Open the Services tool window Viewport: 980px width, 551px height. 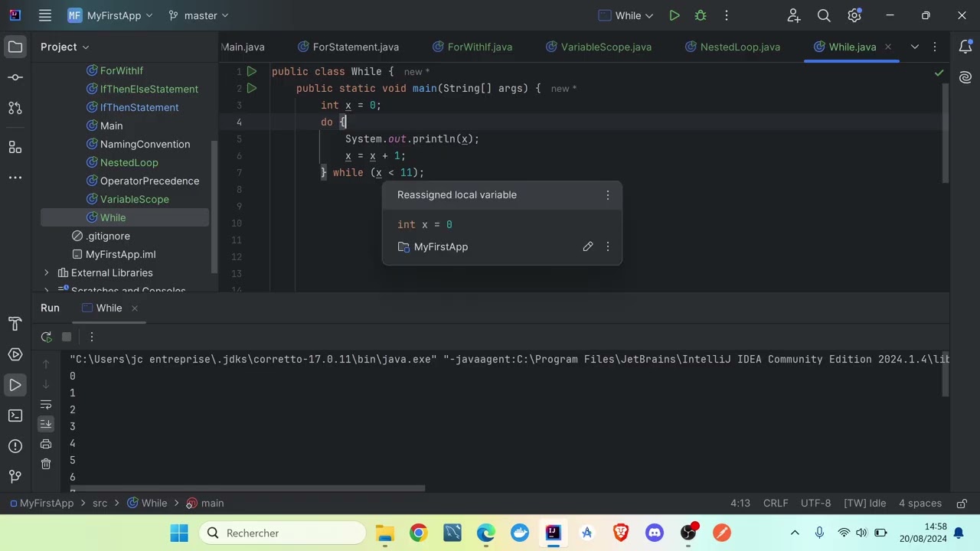point(15,354)
